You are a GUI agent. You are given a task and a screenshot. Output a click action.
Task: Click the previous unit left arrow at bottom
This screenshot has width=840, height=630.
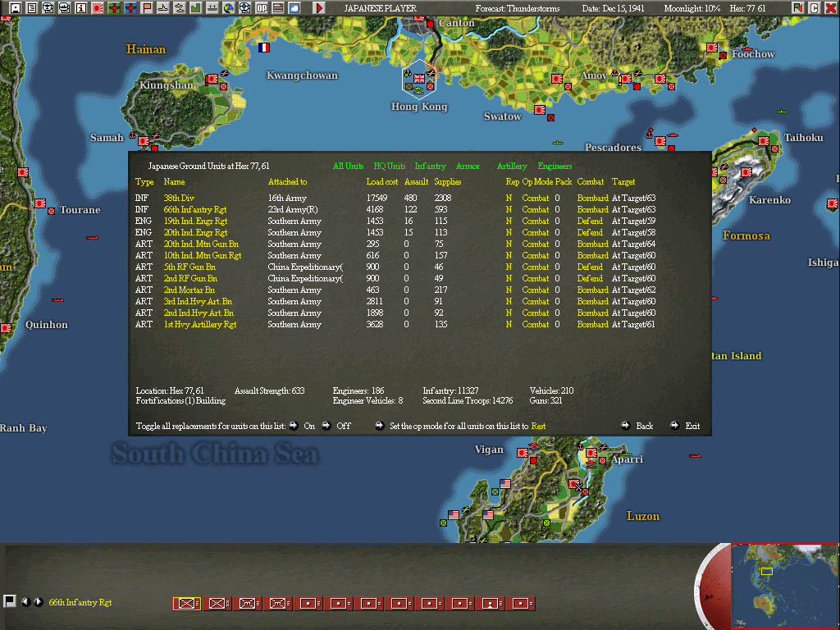(x=25, y=601)
